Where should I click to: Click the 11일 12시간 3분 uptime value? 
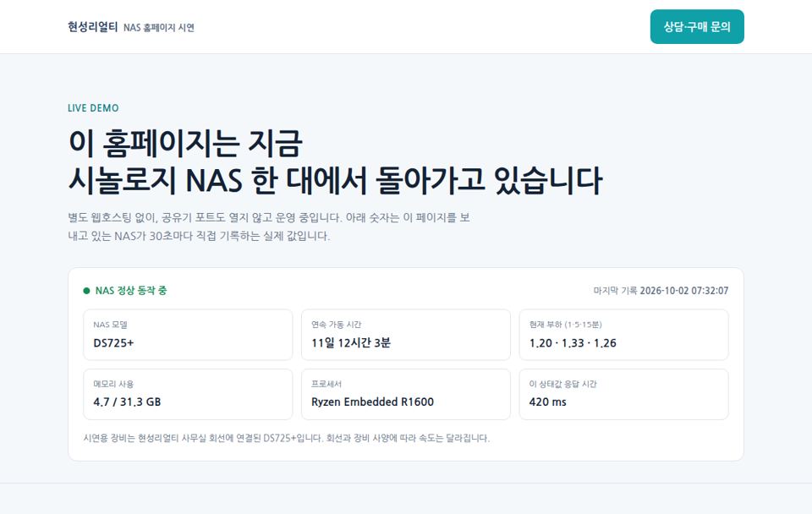click(351, 343)
